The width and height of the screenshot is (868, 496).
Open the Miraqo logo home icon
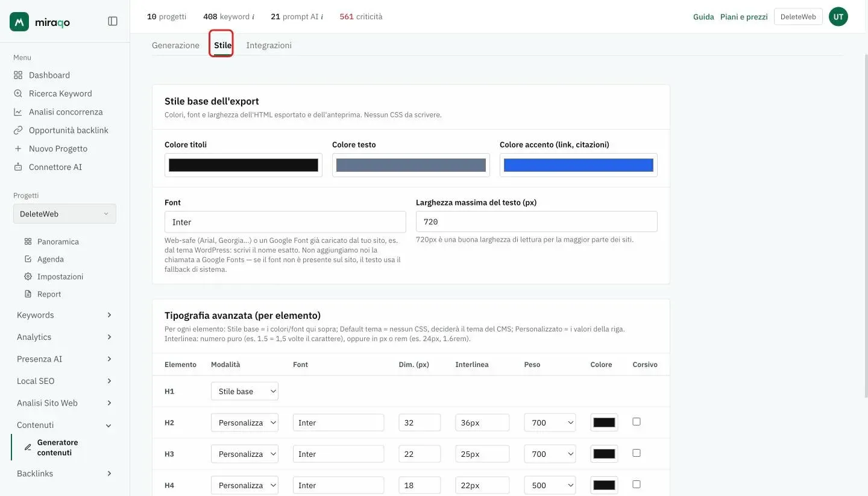tap(19, 22)
